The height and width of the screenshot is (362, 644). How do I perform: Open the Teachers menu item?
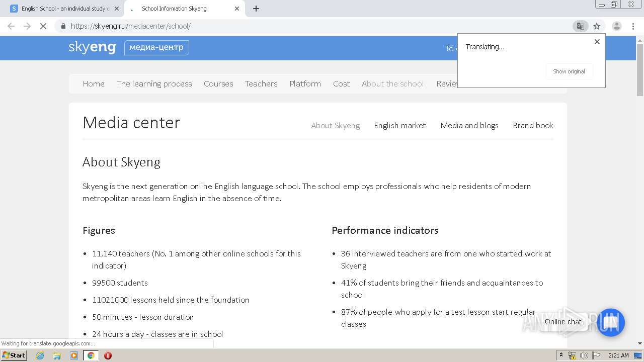(261, 84)
